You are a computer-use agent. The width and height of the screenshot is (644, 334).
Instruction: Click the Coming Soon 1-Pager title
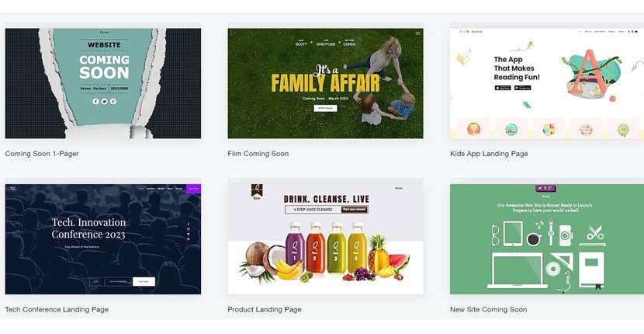tap(42, 154)
